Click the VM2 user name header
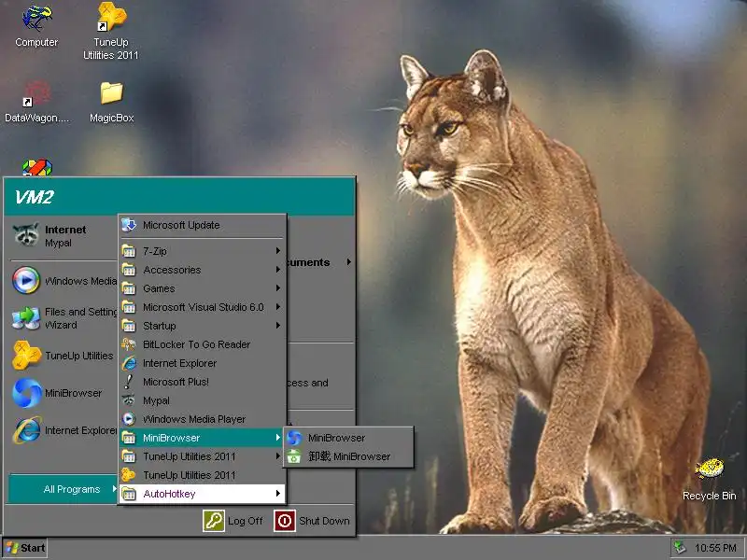The height and width of the screenshot is (560, 747). [35, 197]
